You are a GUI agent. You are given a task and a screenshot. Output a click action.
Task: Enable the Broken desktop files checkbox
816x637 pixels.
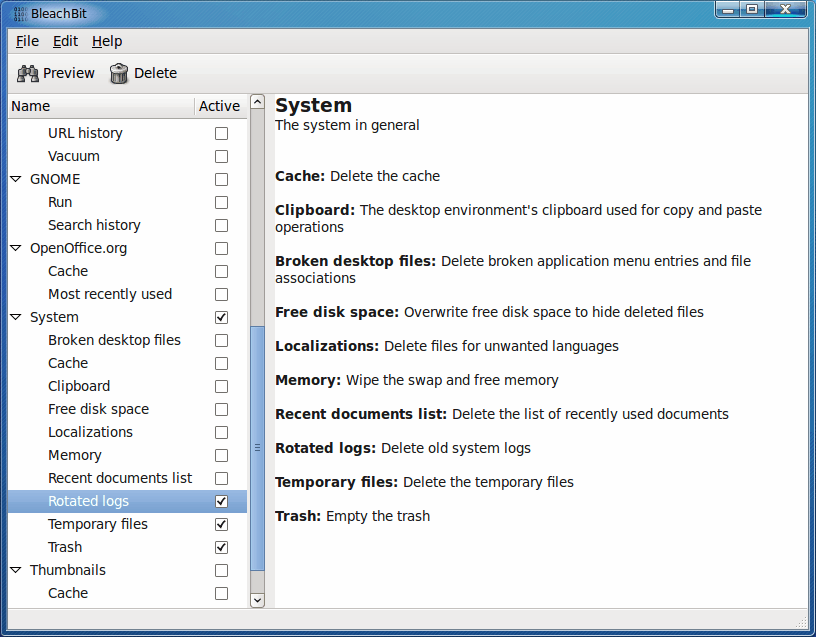[x=221, y=340]
